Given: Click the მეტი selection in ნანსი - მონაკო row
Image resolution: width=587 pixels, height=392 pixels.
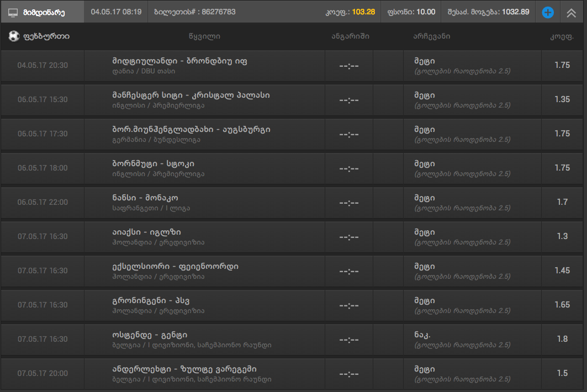Looking at the screenshot, I should (x=425, y=198).
